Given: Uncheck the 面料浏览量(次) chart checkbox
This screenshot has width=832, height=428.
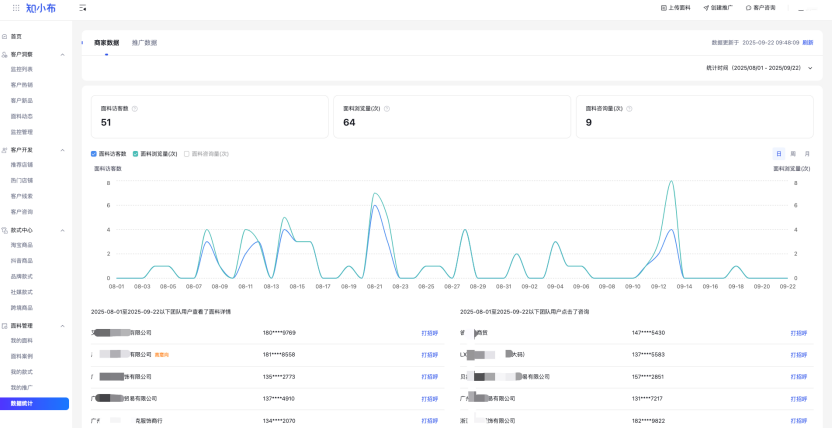Looking at the screenshot, I should point(135,154).
